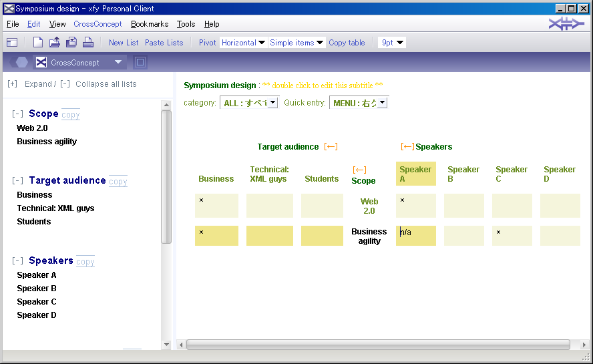Open the 9pt font size dropdown
Image resolution: width=593 pixels, height=364 pixels.
point(392,43)
